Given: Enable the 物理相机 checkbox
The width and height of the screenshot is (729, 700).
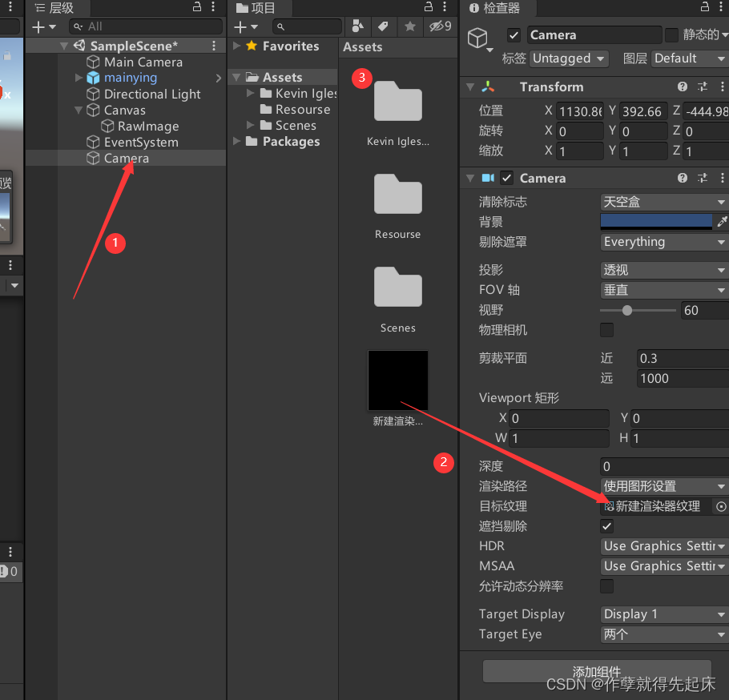Looking at the screenshot, I should [x=606, y=330].
